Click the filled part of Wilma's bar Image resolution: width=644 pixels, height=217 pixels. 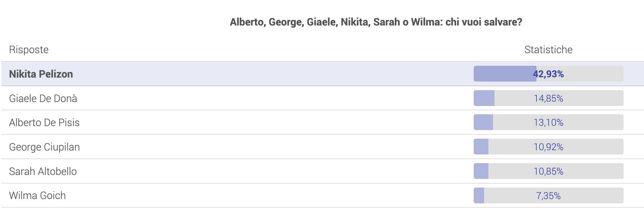tap(479, 195)
